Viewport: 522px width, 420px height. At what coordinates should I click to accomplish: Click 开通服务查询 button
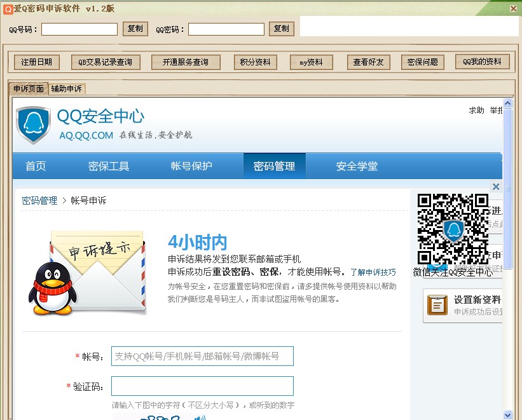click(x=186, y=62)
